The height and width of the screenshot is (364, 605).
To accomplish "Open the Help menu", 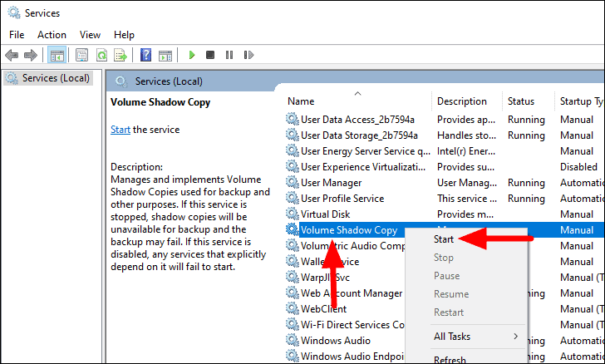I will [124, 35].
